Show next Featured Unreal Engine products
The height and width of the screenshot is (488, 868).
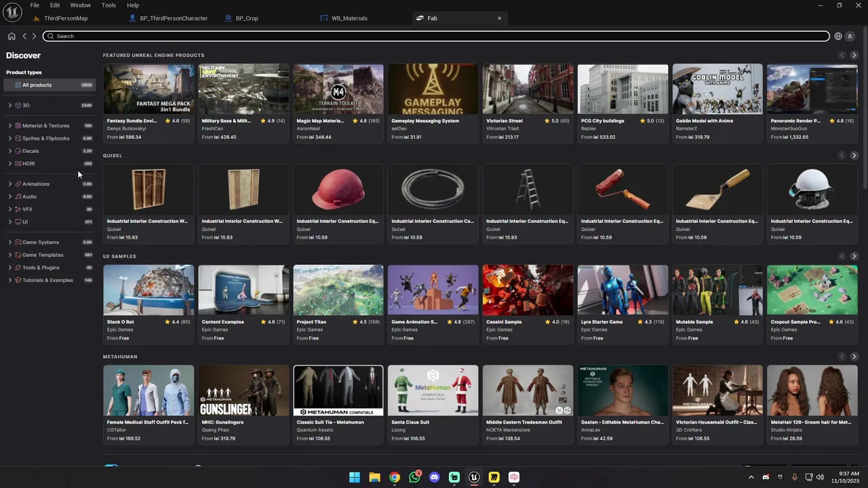tap(854, 55)
